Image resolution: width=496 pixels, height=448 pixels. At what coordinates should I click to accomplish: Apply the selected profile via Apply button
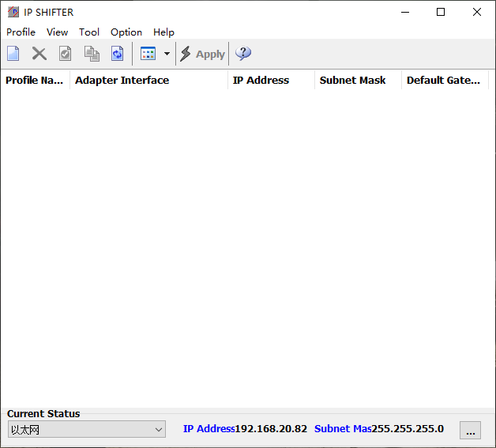pos(202,54)
